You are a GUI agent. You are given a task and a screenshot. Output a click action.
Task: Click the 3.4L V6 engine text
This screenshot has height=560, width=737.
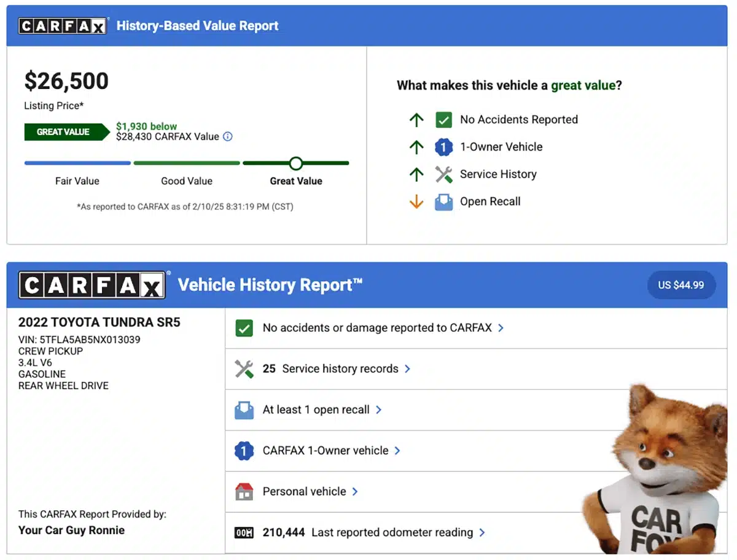[35, 363]
